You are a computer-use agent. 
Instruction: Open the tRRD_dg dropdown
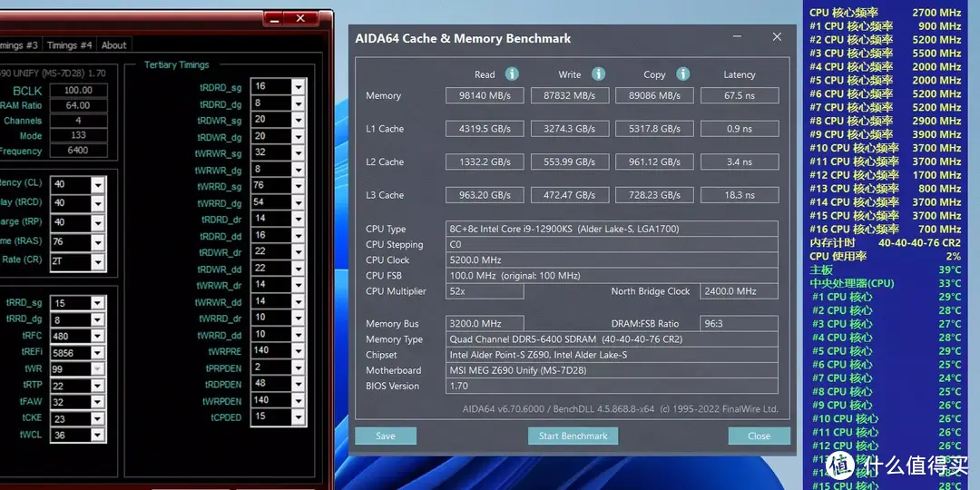(x=97, y=320)
